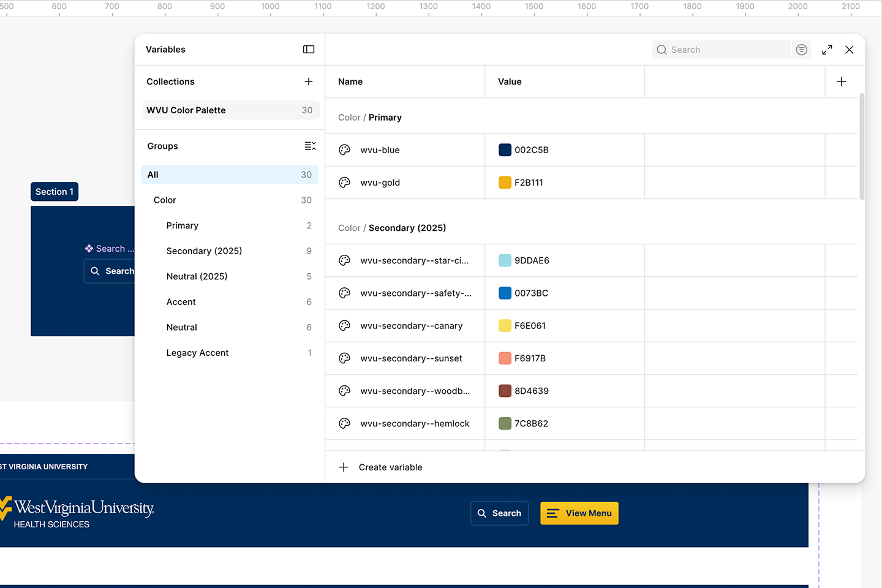Select the wvu-blue variable name
The image size is (882, 588).
point(380,150)
